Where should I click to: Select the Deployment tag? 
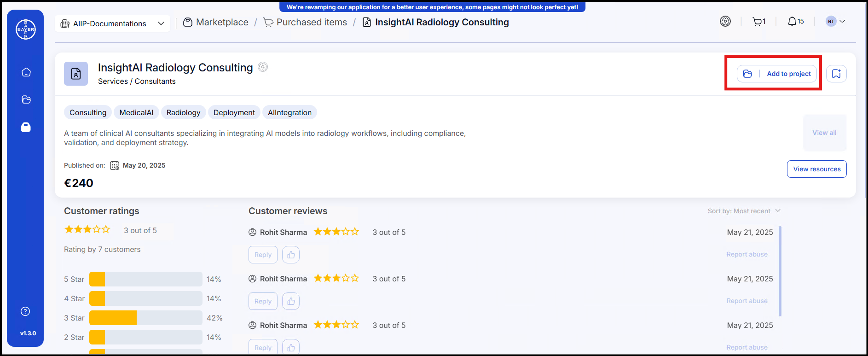pyautogui.click(x=234, y=112)
